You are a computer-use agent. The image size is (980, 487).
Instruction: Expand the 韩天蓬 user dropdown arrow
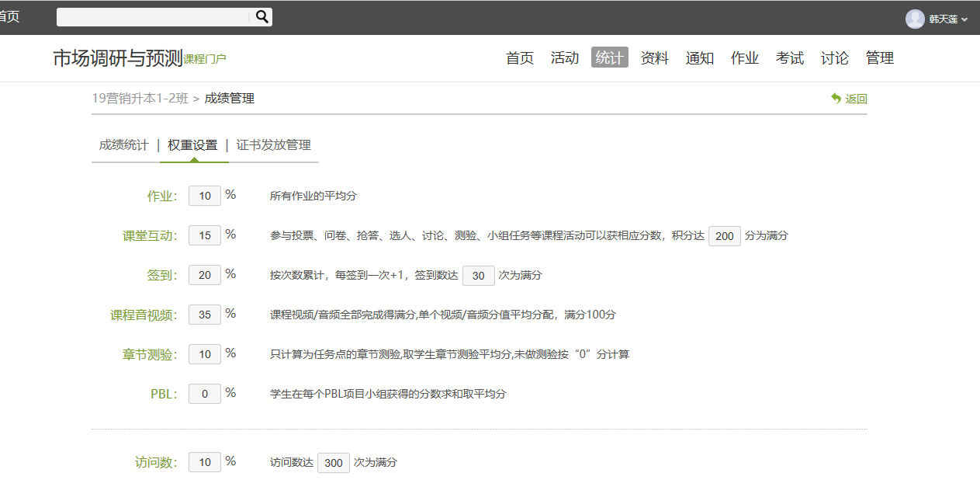[964, 20]
